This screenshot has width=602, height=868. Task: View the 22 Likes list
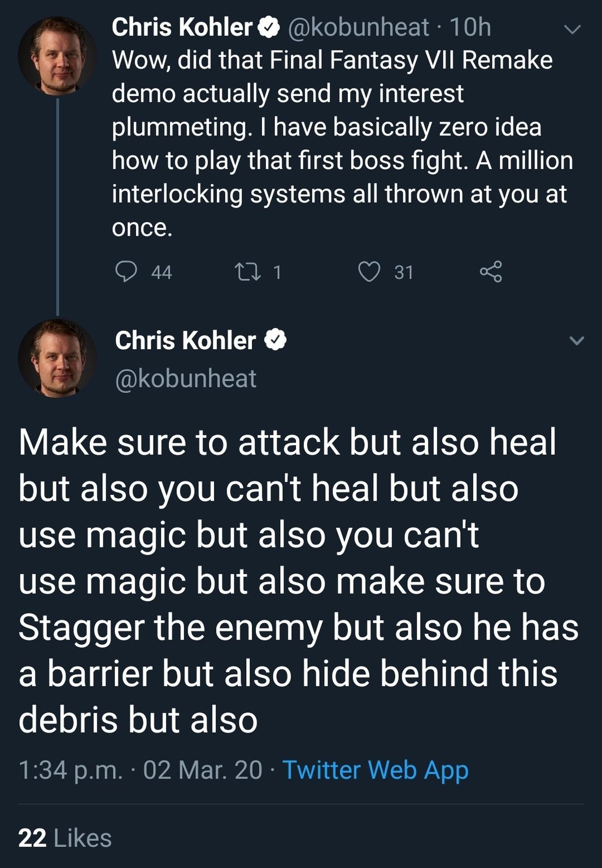[65, 838]
